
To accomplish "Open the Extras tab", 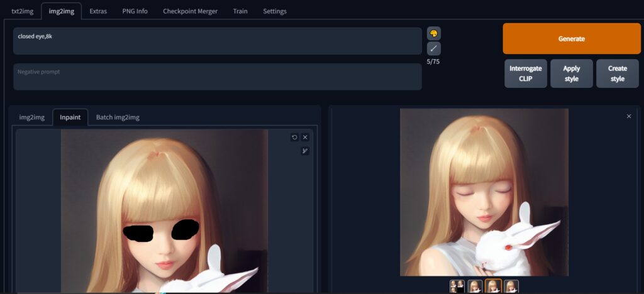I will (97, 11).
